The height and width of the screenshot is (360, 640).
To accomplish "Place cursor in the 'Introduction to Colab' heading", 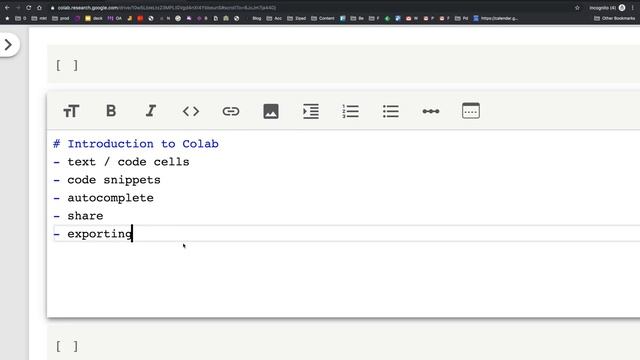I will coord(143,144).
